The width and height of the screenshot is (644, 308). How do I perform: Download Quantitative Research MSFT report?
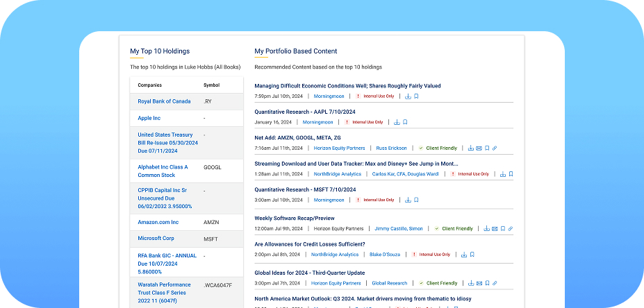tap(408, 200)
